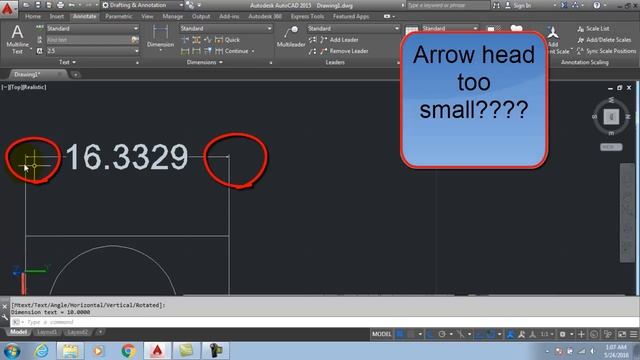Open Internet Explorer from the taskbar
Screen dimensions: 640x360
(x=41, y=351)
